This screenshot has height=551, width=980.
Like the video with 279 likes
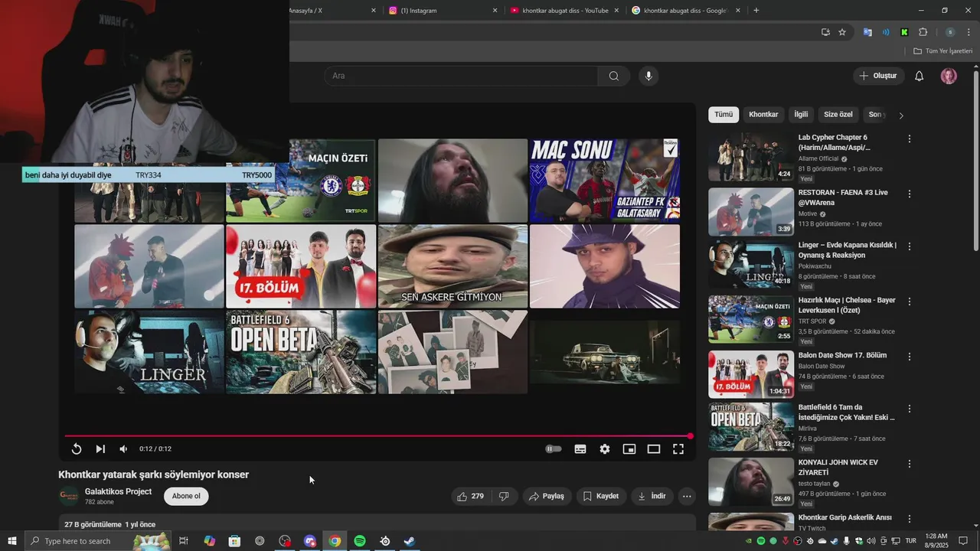click(x=470, y=496)
